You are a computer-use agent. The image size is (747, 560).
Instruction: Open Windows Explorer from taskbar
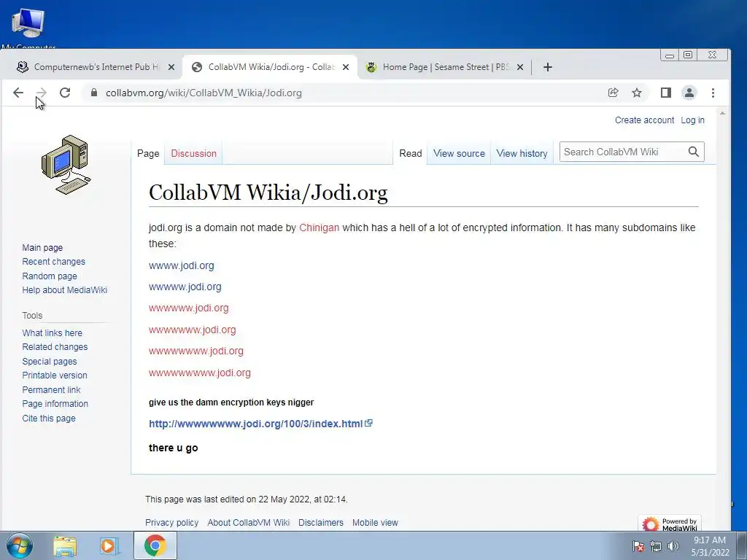coord(65,546)
